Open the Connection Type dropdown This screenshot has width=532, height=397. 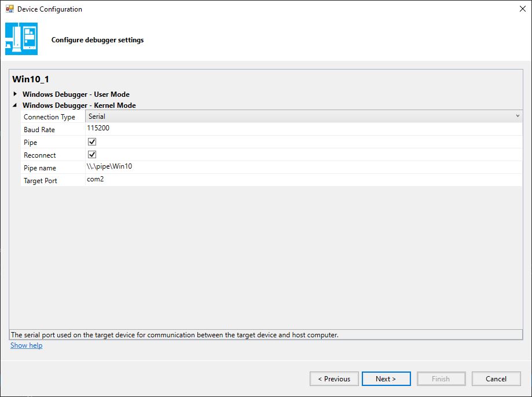518,116
